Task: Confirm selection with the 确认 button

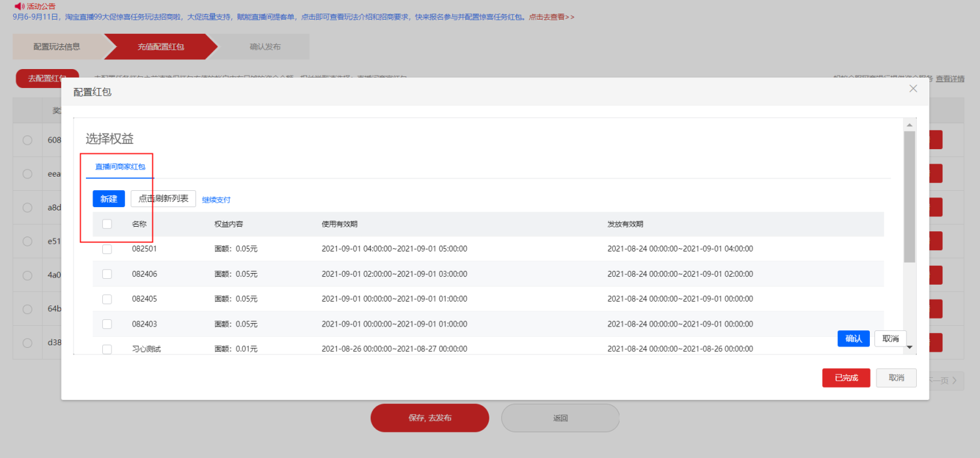Action: (x=854, y=338)
